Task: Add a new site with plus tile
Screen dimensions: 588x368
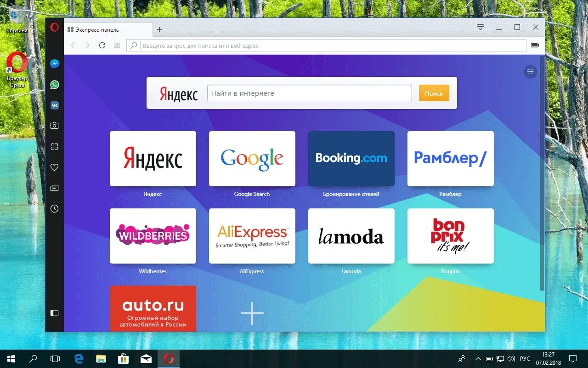Action: point(252,313)
